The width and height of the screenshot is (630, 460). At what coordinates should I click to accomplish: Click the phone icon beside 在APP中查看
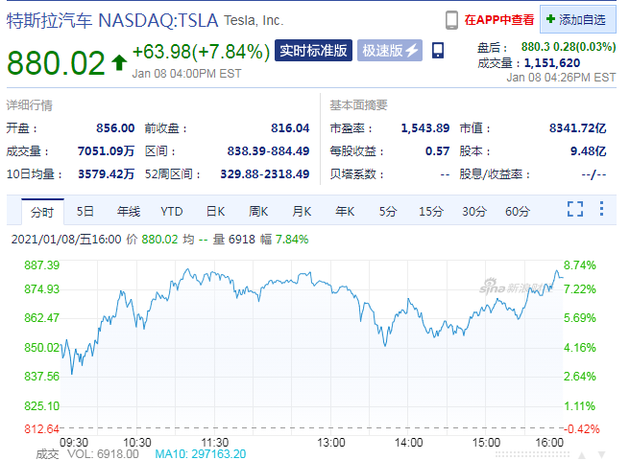click(452, 20)
